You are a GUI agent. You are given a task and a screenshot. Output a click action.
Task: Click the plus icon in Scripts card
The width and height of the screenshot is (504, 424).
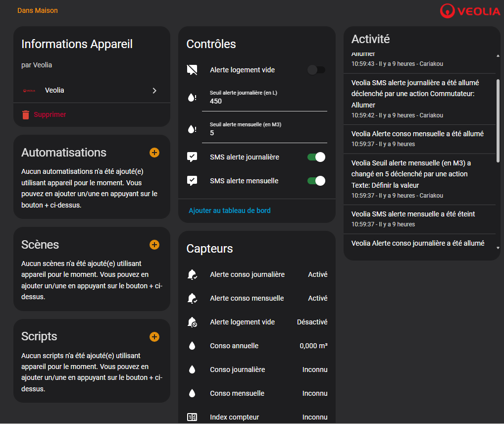[x=154, y=337]
